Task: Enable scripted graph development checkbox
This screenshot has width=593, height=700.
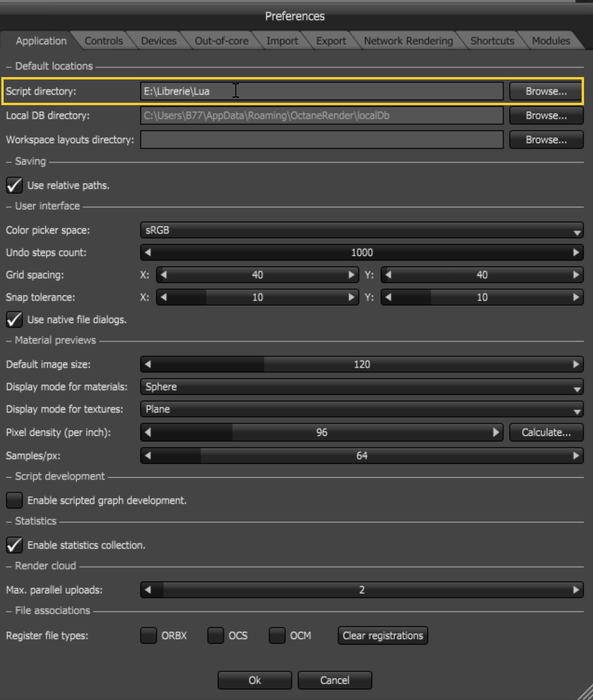Action: pos(14,500)
